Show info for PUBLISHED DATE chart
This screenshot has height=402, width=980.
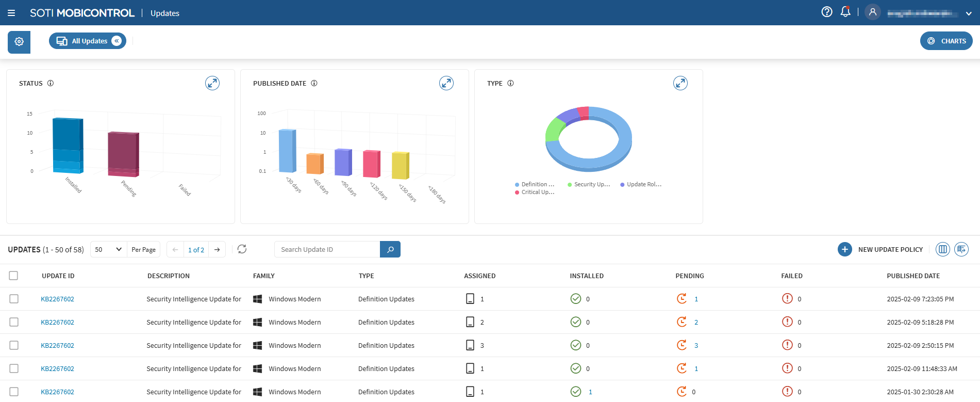314,83
